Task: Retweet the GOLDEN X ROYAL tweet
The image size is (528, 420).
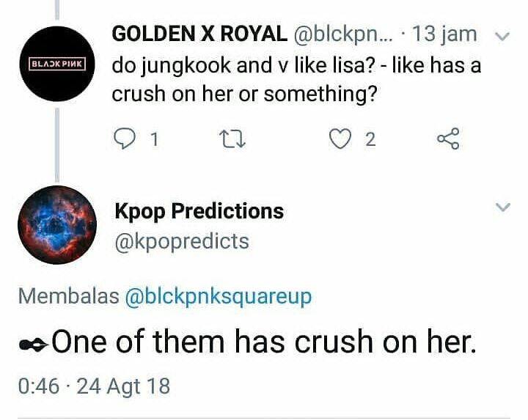Action: [236, 139]
